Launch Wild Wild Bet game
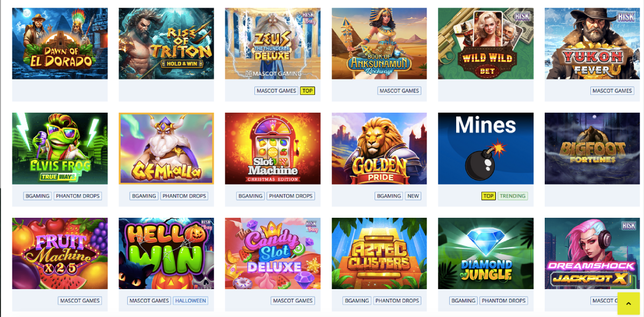Viewport: 644px width, 317px height. click(x=486, y=43)
